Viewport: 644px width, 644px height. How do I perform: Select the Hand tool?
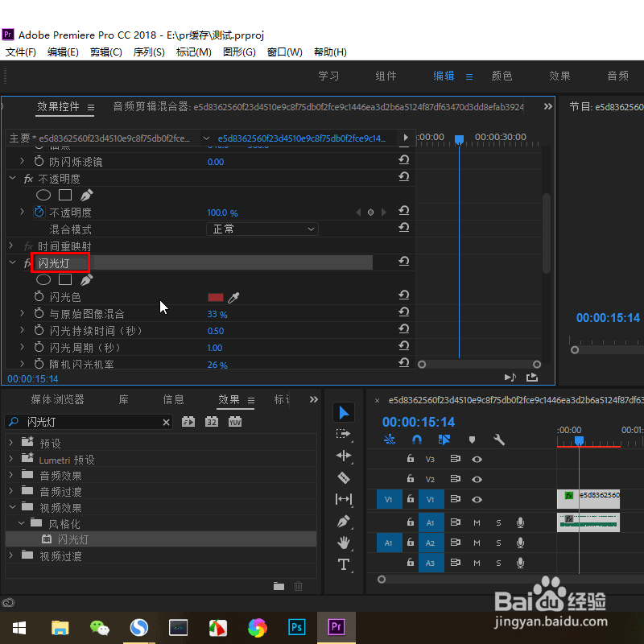[x=344, y=543]
